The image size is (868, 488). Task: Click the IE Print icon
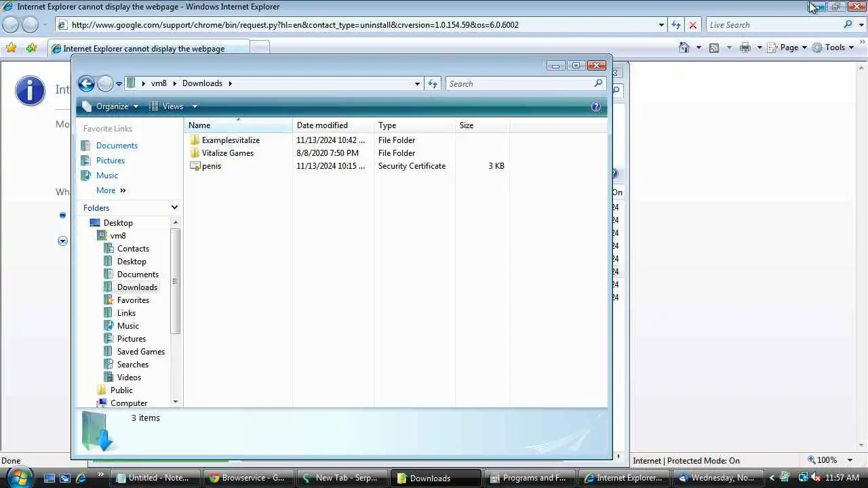pos(745,47)
